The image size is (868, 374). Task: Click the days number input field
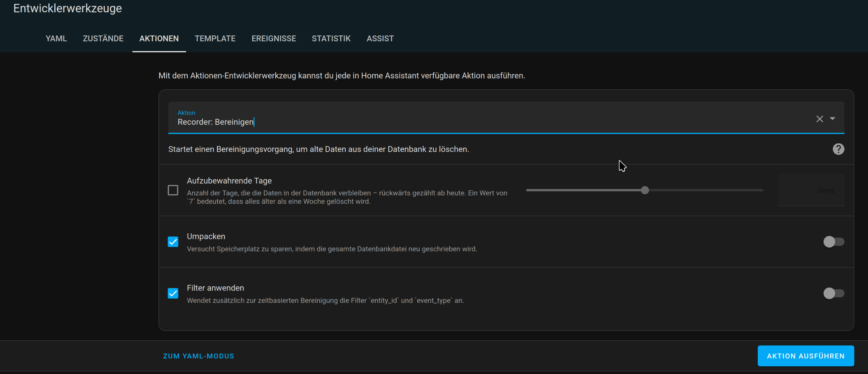(x=811, y=190)
